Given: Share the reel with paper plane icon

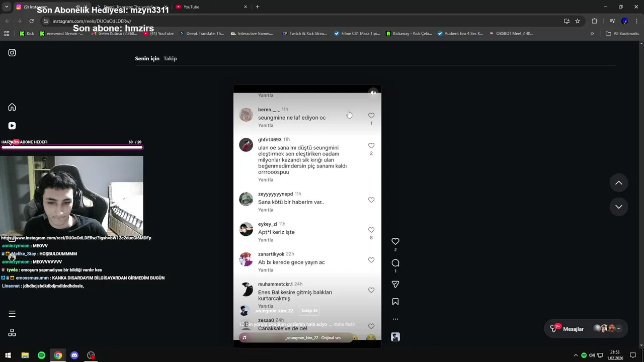Looking at the screenshot, I should [395, 284].
